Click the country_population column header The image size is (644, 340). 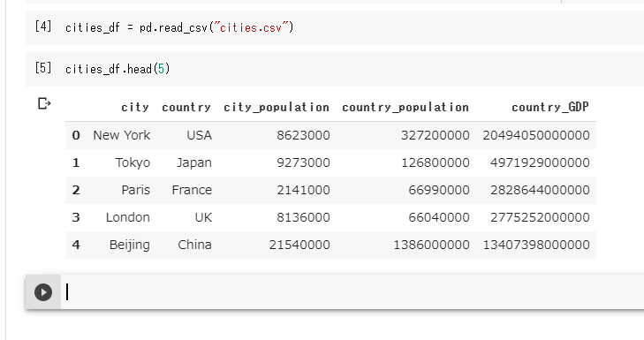(405, 108)
